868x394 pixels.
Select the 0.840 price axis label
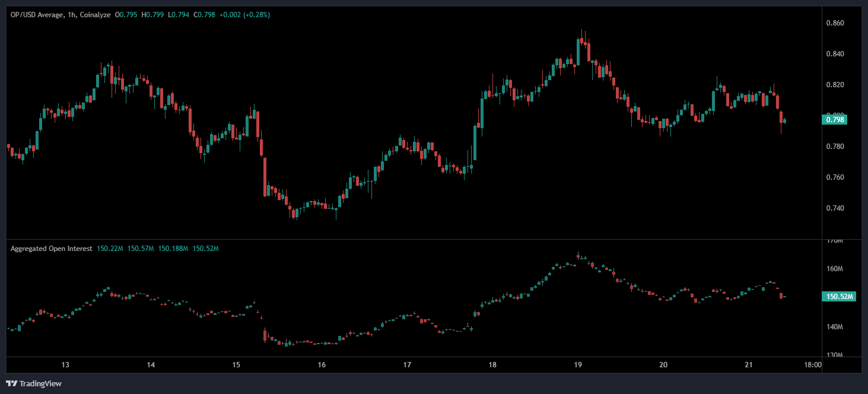click(835, 54)
